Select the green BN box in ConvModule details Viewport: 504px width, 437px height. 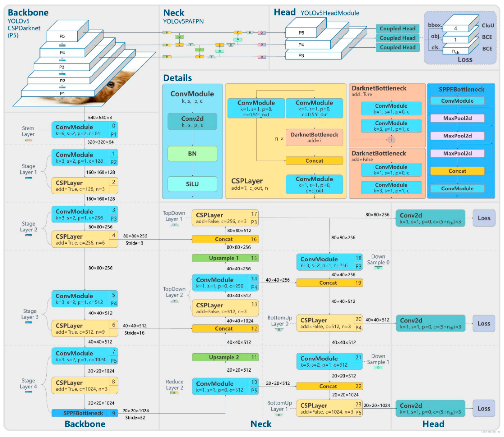(192, 153)
